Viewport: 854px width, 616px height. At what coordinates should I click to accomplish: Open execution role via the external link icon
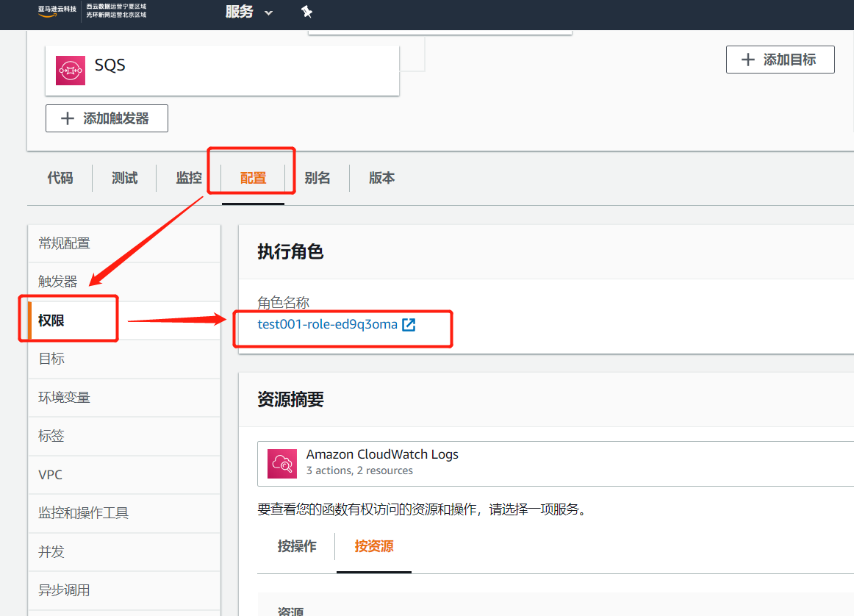click(409, 324)
